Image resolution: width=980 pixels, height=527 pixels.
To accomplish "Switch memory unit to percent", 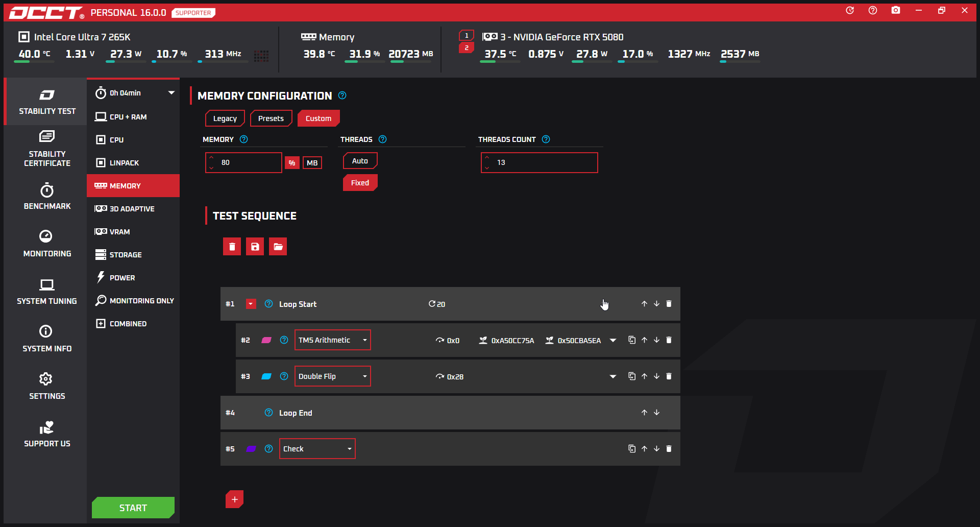I will pos(292,163).
